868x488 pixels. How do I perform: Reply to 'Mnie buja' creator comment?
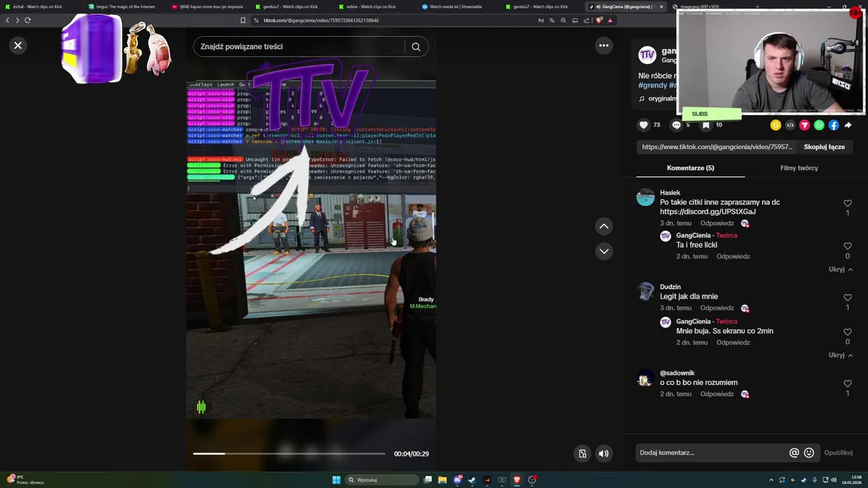733,342
